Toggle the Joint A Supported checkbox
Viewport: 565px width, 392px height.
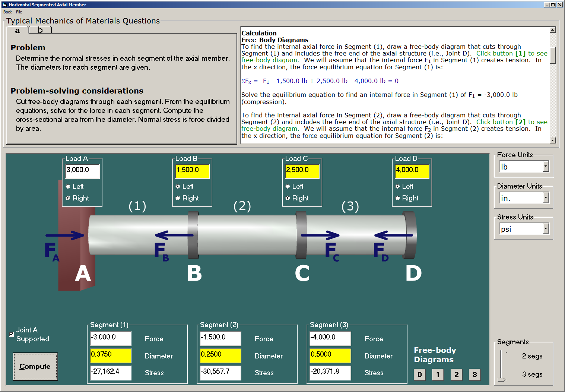tap(11, 334)
